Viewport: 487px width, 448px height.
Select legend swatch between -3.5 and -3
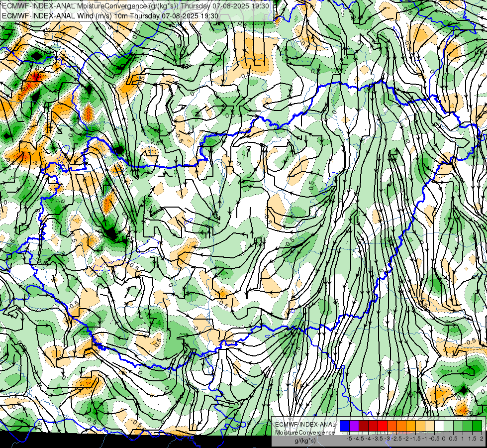tap(383, 426)
